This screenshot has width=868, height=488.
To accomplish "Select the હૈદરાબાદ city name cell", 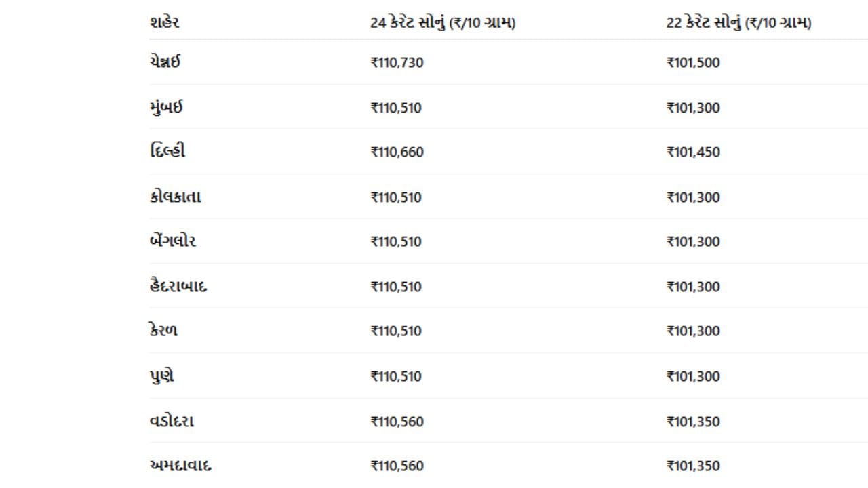I will [x=178, y=286].
